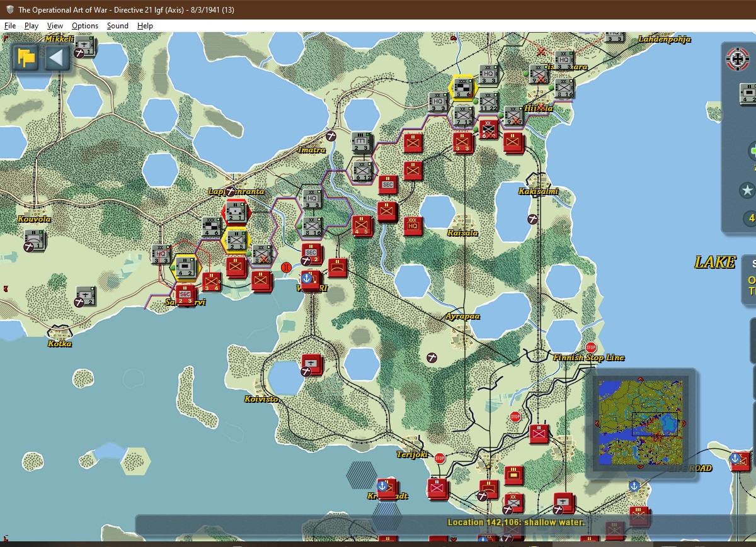Click the hammer icon south of Ayrapaa
Image resolution: width=756 pixels, height=547 pixels.
(x=432, y=357)
